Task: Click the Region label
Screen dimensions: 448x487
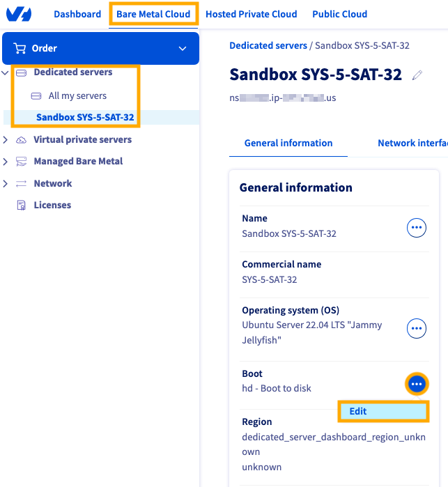Action: (x=257, y=422)
